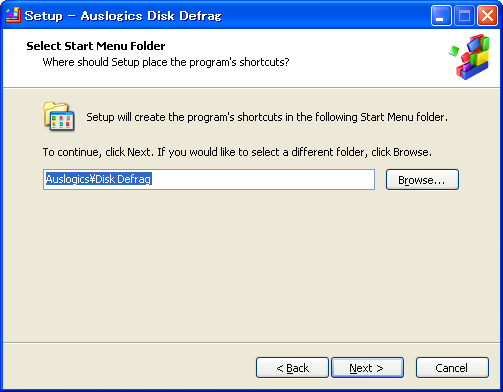Click 'Where should Setup place the program's shortcuts?' text
Image resolution: width=503 pixels, height=392 pixels.
pos(166,62)
